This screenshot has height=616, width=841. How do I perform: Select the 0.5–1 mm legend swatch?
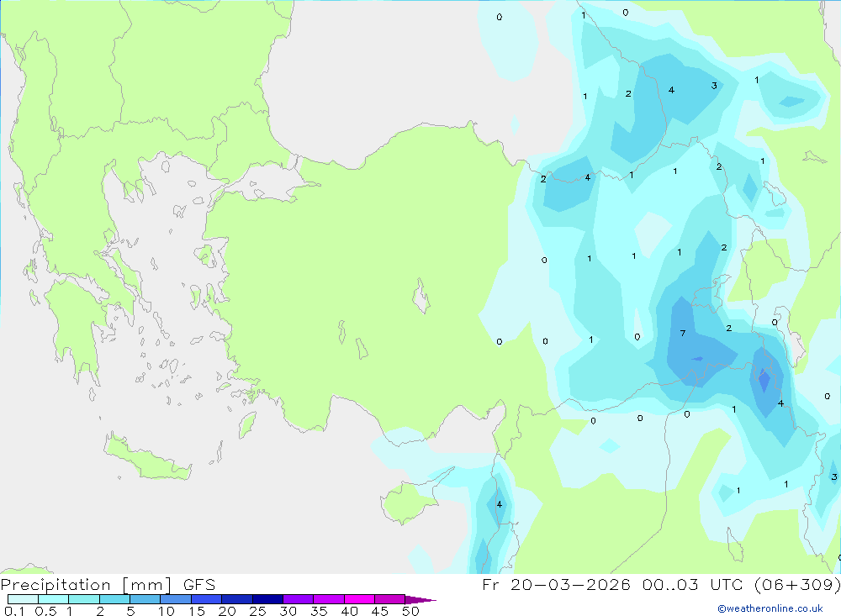coord(54,599)
